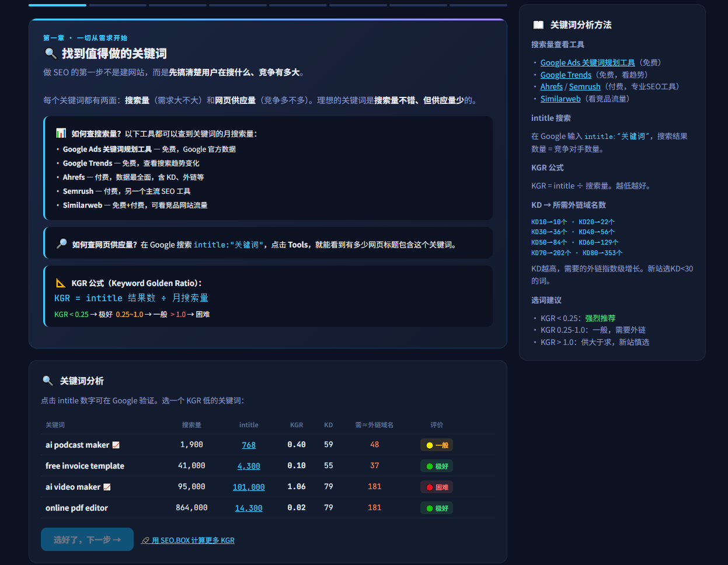Click the magnifier icon beside 如何查网页供应量
Viewport: 728px width, 565px height.
[61, 244]
